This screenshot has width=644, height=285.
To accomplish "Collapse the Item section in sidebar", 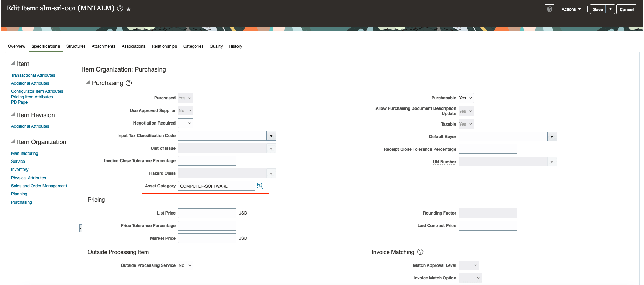I will coord(13,63).
